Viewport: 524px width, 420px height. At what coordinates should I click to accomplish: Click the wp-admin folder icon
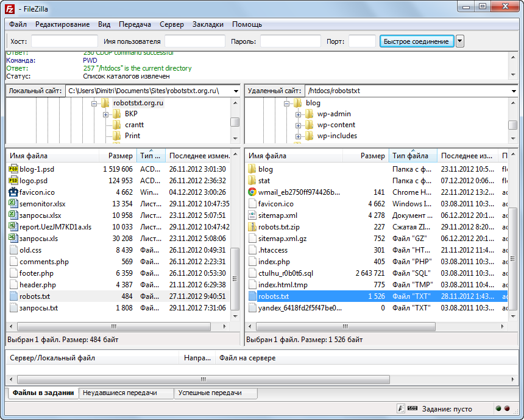pos(309,114)
